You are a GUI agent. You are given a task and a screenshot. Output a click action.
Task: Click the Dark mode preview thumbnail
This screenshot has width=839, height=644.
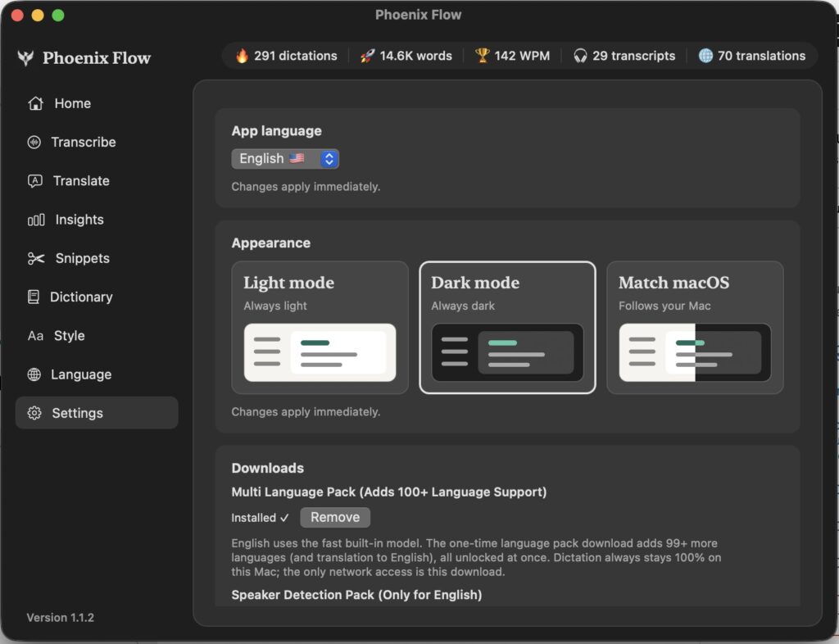(x=507, y=352)
